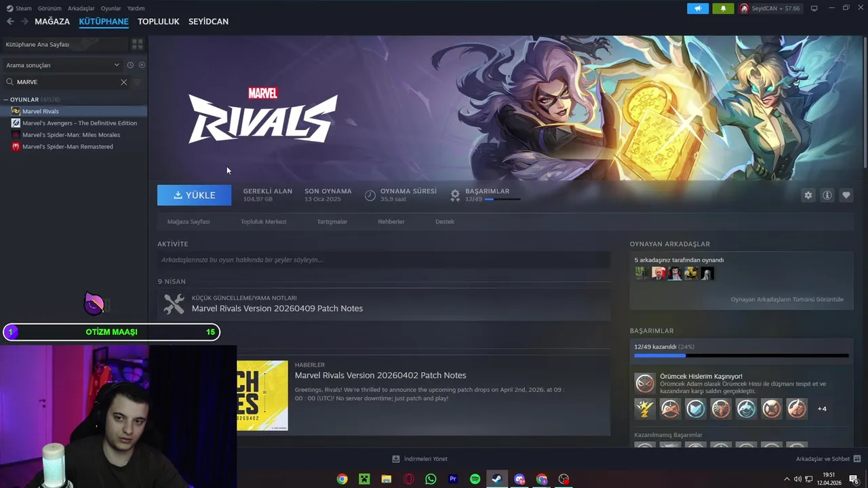Toggle the library grid view icon

pos(138,44)
